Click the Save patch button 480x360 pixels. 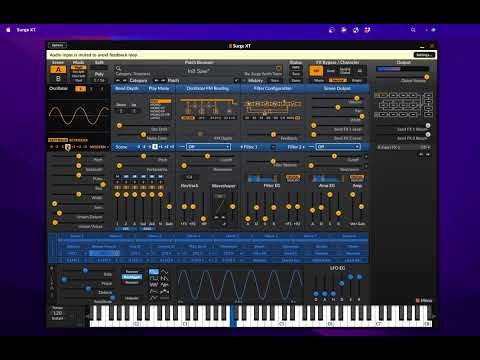[275, 80]
